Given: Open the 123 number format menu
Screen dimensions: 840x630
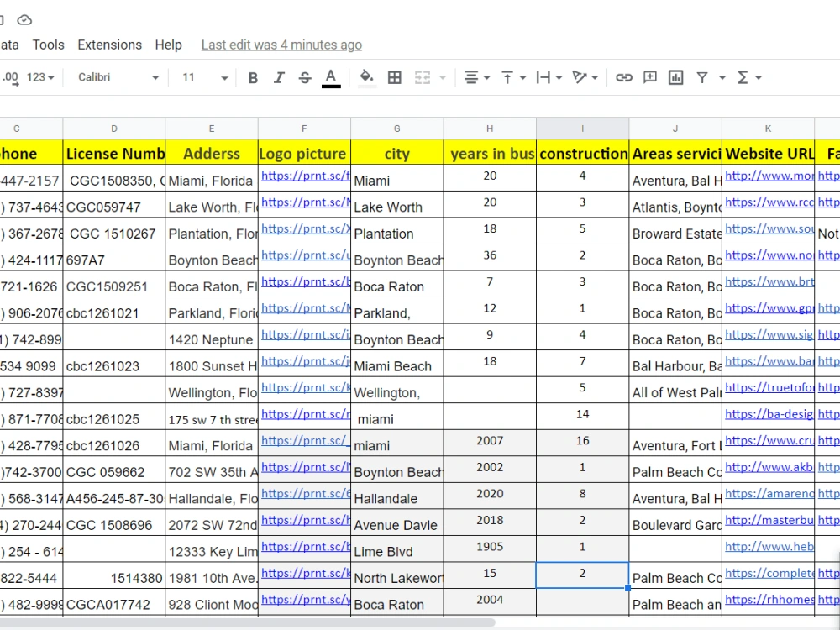Looking at the screenshot, I should (x=41, y=77).
